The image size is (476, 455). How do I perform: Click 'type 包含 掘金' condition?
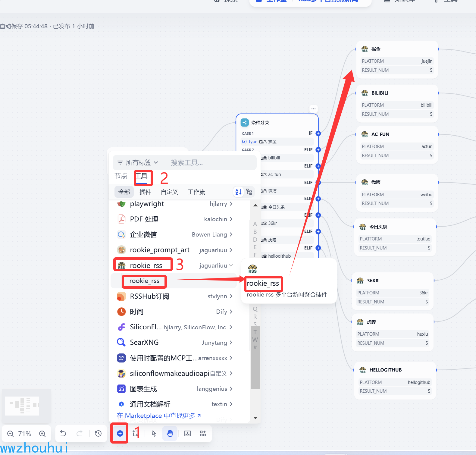point(277,142)
